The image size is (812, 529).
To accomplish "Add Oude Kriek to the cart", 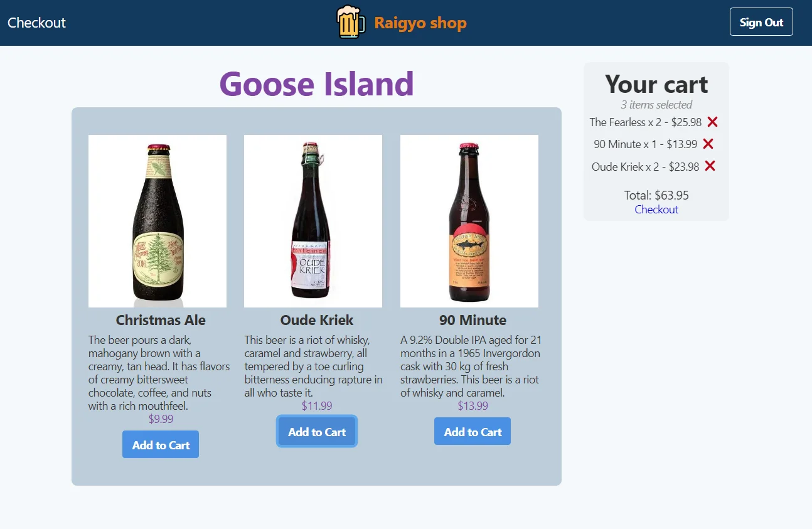I will pos(317,431).
